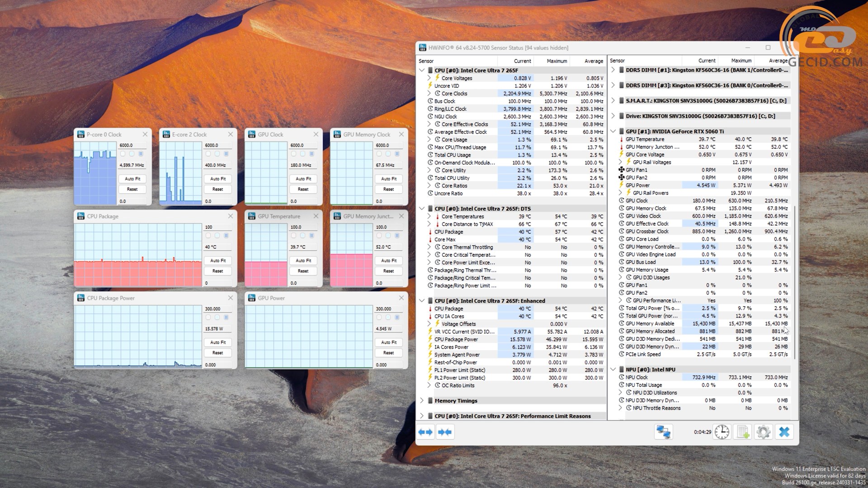Expand the S.M.A.R.T. KINGSTON SNV3S1000G group
This screenshot has height=488, width=868.
(x=613, y=101)
